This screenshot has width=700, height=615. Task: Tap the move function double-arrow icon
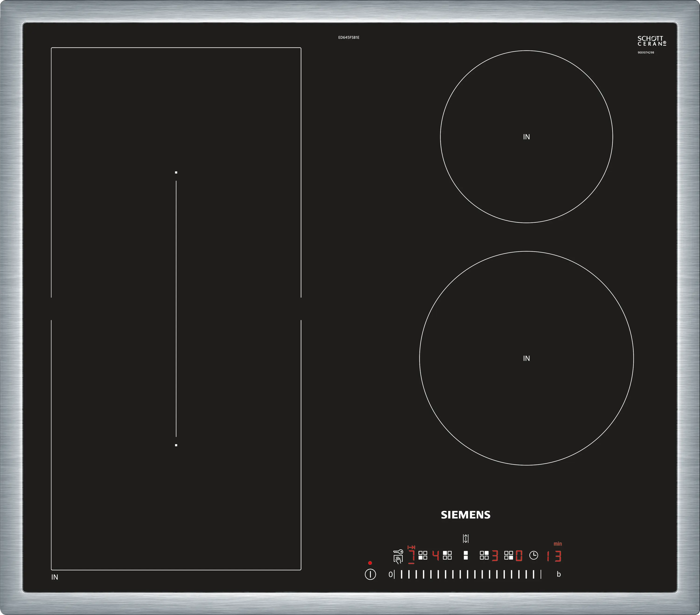[x=466, y=539]
